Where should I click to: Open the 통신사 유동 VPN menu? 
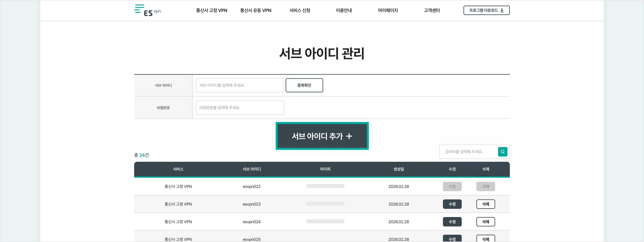point(255,11)
